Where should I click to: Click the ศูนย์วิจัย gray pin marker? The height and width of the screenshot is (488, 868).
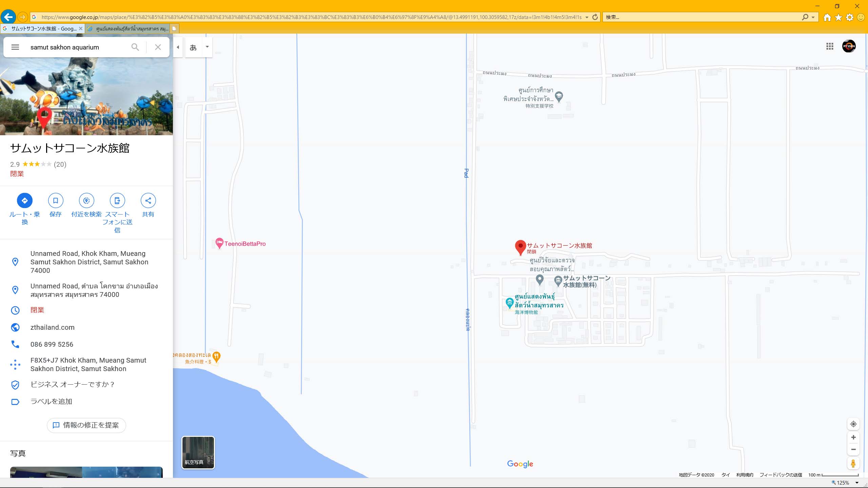pos(540,280)
